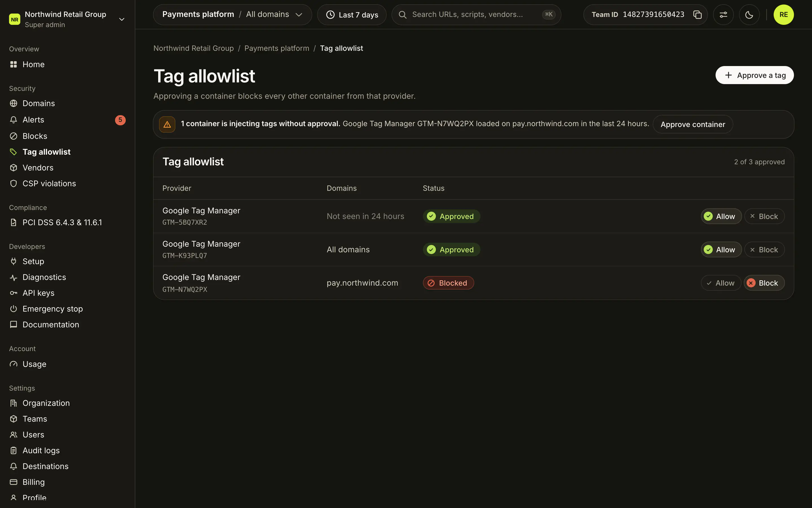The image size is (812, 508).
Task: Click the API keys key icon
Action: 14,293
